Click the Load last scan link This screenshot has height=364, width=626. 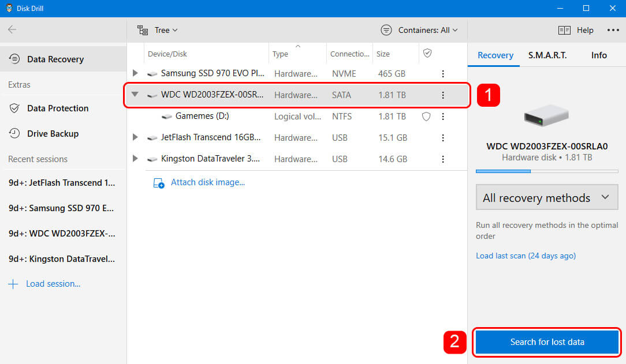(526, 256)
